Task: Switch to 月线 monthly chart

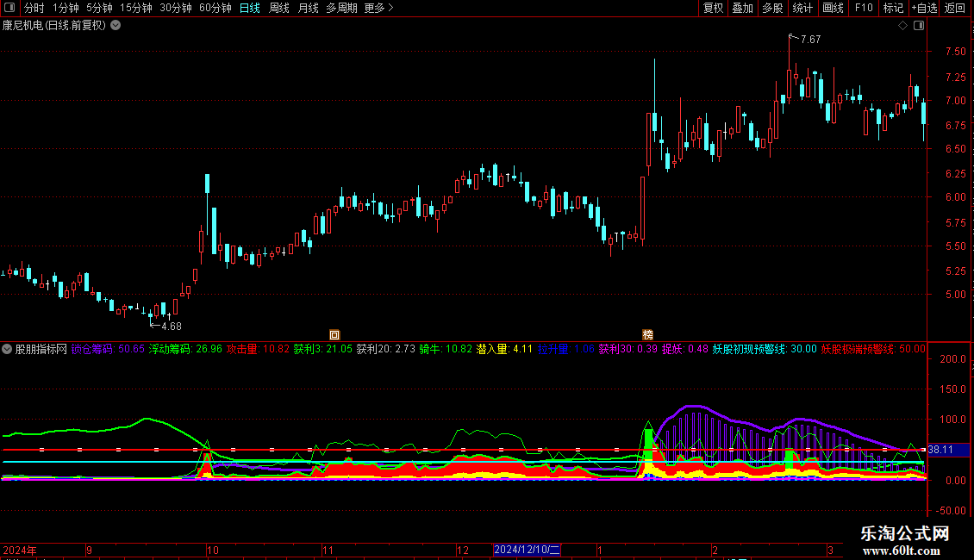Action: coord(308,8)
